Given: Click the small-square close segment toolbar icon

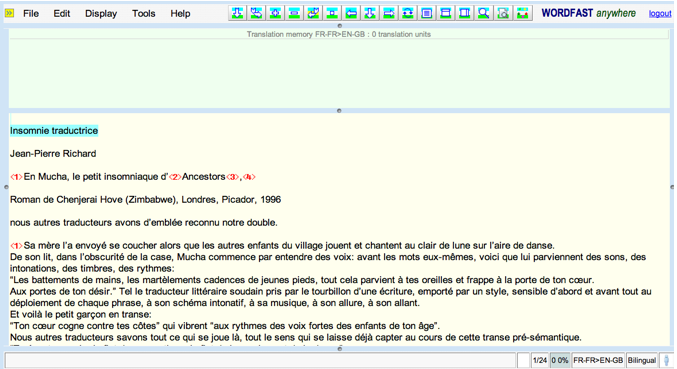Looking at the screenshot, I should 332,13.
